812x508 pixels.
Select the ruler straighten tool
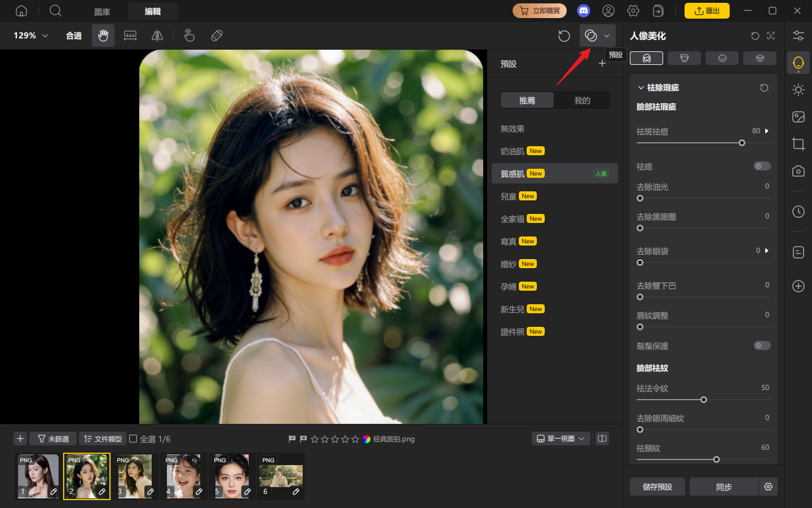tap(130, 36)
